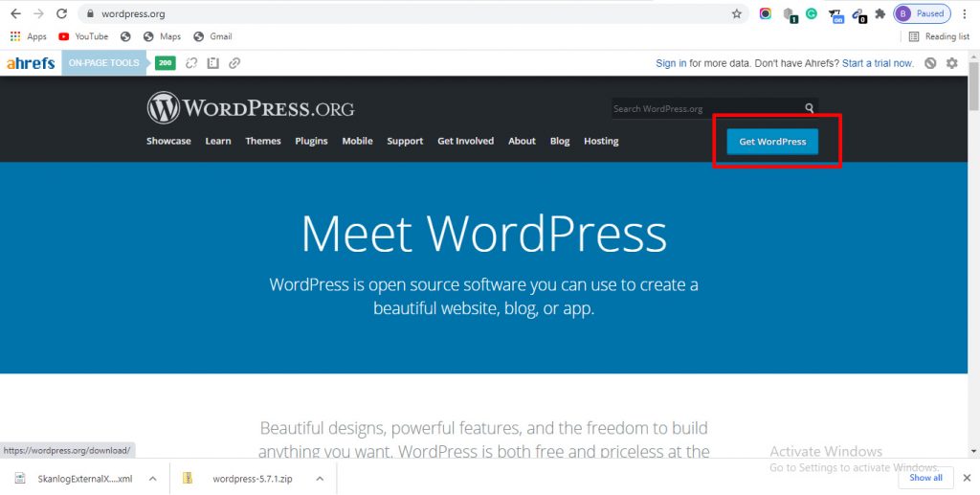Screen dimensions: 980x495
Task: Open the Get Involved menu item
Action: [x=466, y=142]
